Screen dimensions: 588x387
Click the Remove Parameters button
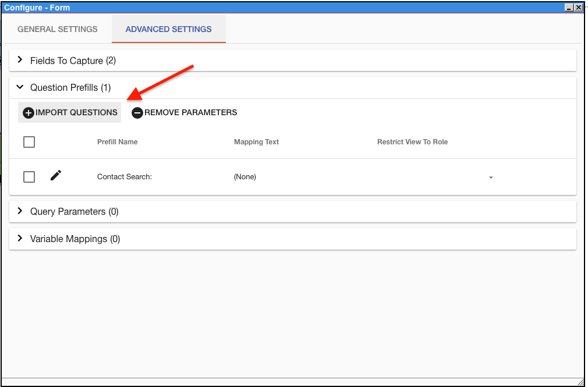click(x=185, y=112)
